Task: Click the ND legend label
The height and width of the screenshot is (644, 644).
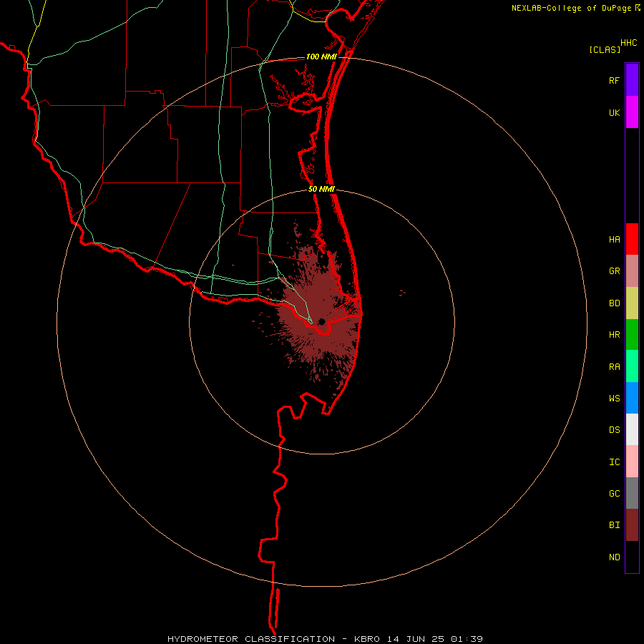Action: click(x=614, y=557)
